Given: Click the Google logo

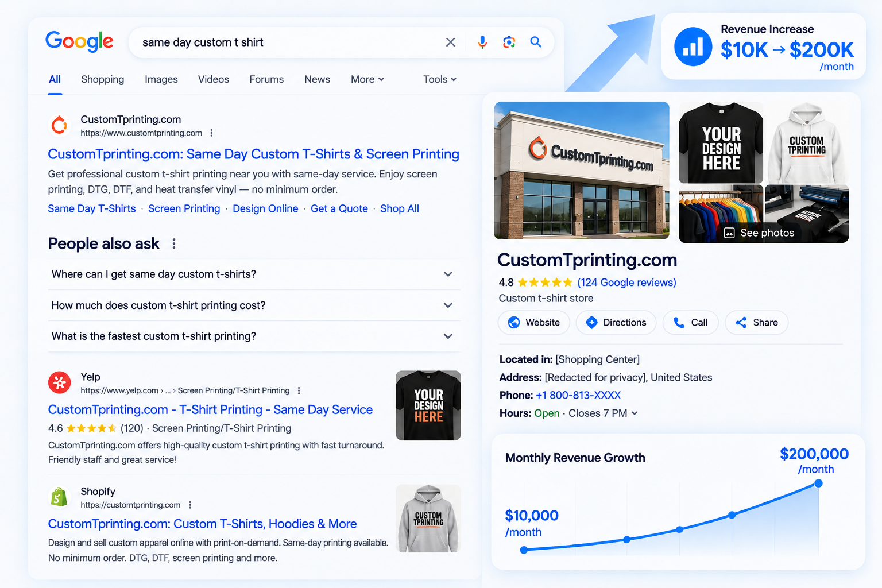Looking at the screenshot, I should click(79, 41).
